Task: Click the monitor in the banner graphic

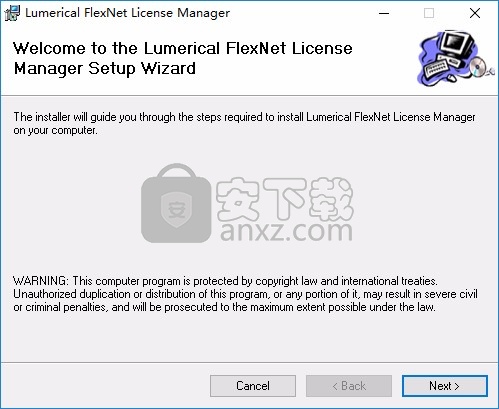Action: coord(457,44)
